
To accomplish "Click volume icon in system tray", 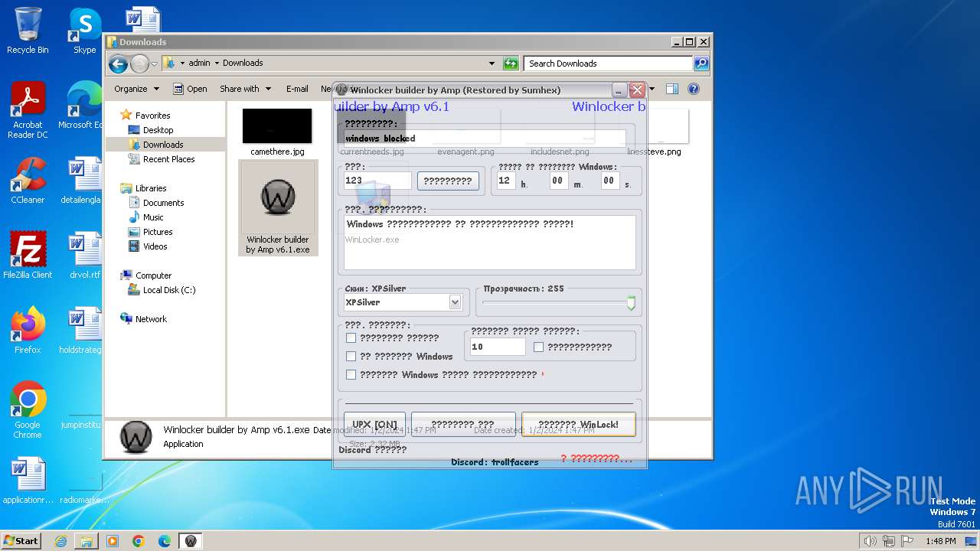I will click(x=870, y=541).
